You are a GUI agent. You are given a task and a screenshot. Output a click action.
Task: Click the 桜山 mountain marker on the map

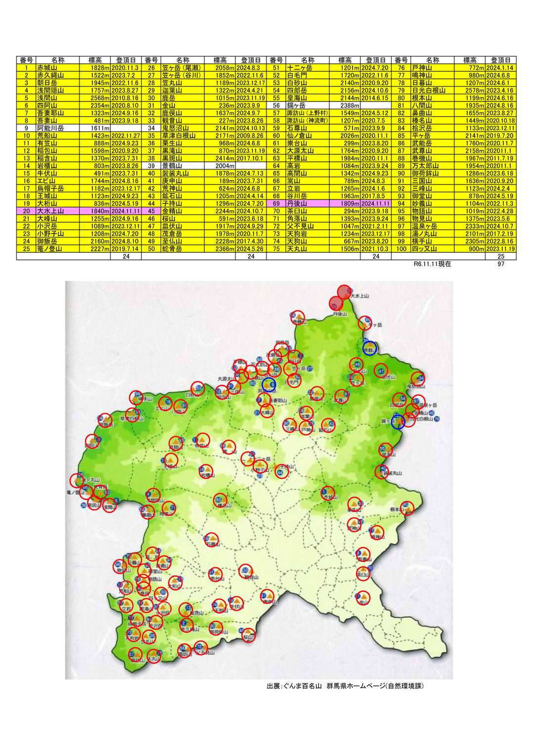pos(248,634)
